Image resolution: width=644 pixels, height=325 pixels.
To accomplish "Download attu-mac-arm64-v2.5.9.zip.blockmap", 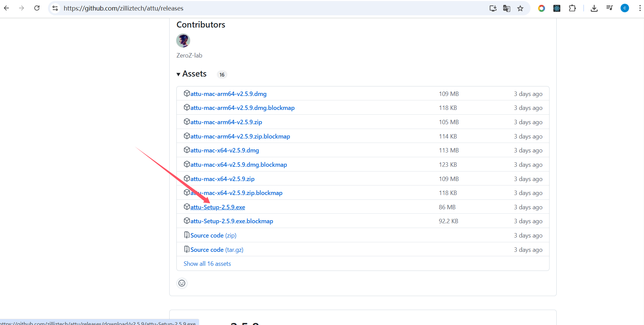I will (240, 136).
